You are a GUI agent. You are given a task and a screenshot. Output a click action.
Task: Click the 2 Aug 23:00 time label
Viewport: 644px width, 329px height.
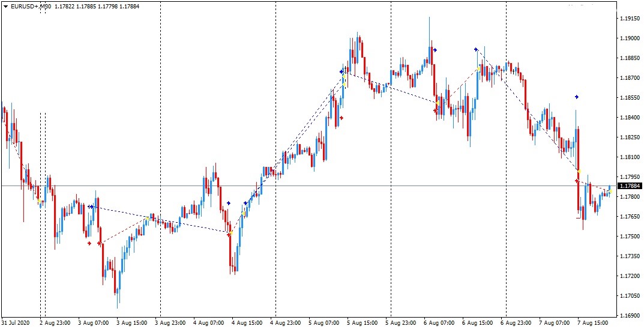tap(55, 323)
